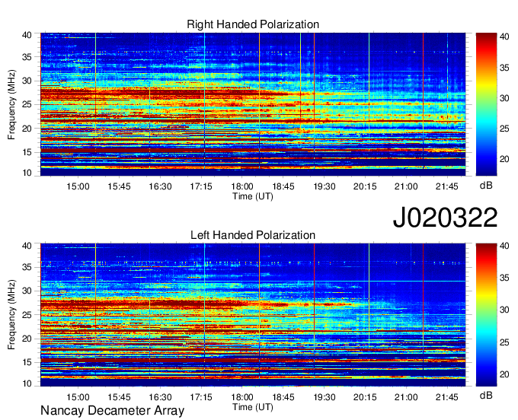Viewport: 518px width, 420px height.
Task: Click the 20 dB tick on the right-handed colorbar
Action: [504, 159]
